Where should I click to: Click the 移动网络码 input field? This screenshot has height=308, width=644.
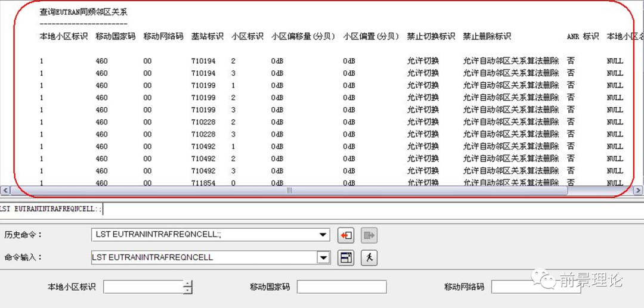[535, 287]
